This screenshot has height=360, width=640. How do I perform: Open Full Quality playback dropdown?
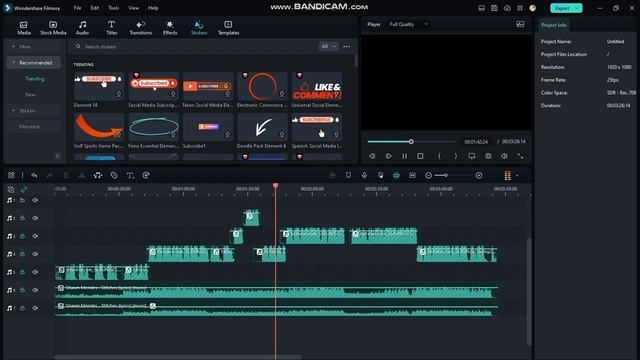click(409, 24)
